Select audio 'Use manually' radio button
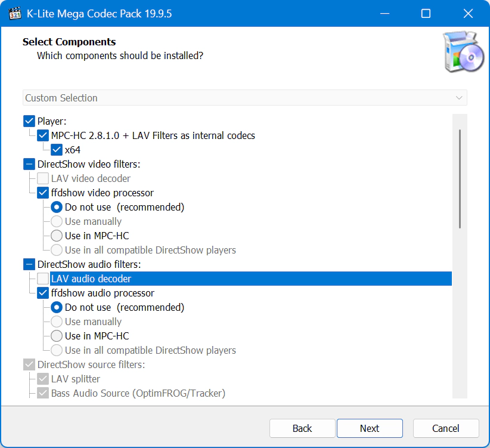Image resolution: width=490 pixels, height=448 pixels. click(57, 322)
